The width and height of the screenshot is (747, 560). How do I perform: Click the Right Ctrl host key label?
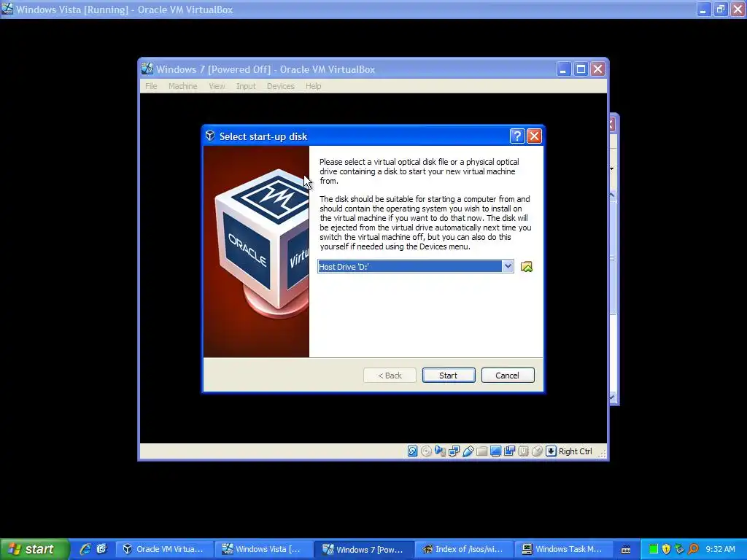coord(575,451)
